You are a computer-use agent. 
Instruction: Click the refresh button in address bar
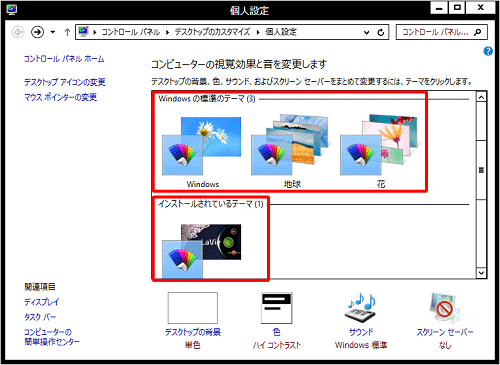coord(381,32)
